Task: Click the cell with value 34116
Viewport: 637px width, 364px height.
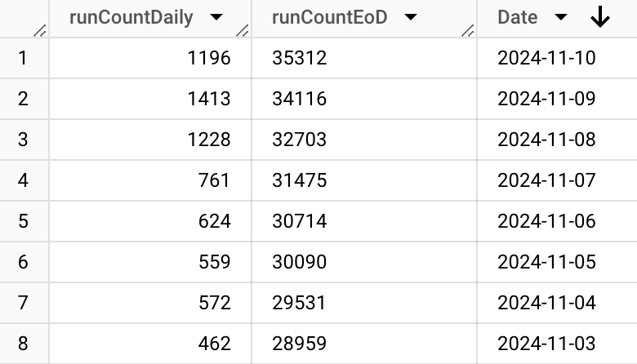Action: click(x=364, y=99)
